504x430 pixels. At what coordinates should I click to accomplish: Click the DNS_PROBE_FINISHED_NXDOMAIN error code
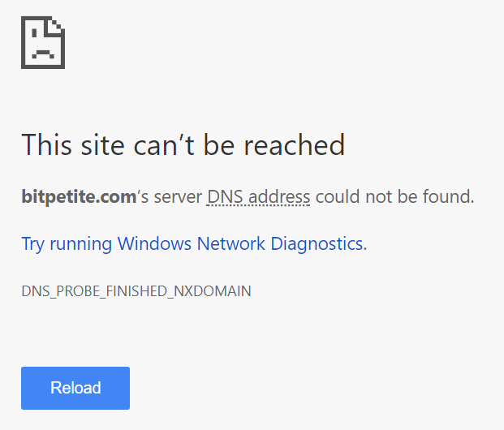pyautogui.click(x=136, y=291)
